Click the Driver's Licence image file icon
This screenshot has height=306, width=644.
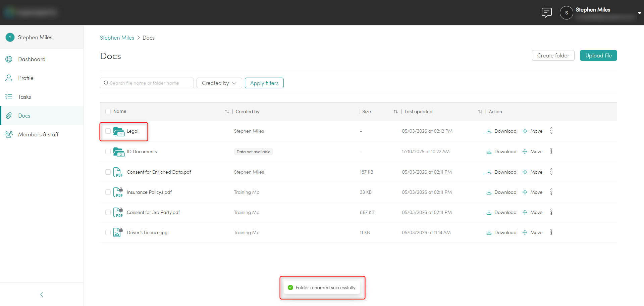(x=118, y=232)
